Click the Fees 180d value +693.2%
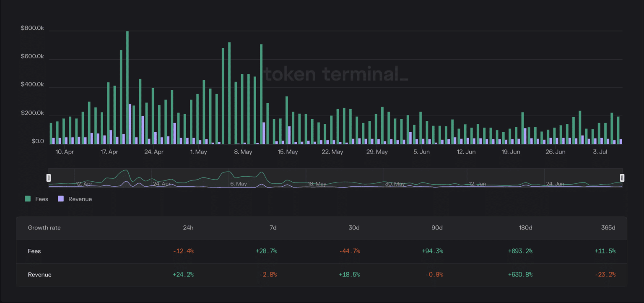Viewport: 644px width, 303px height. point(520,251)
